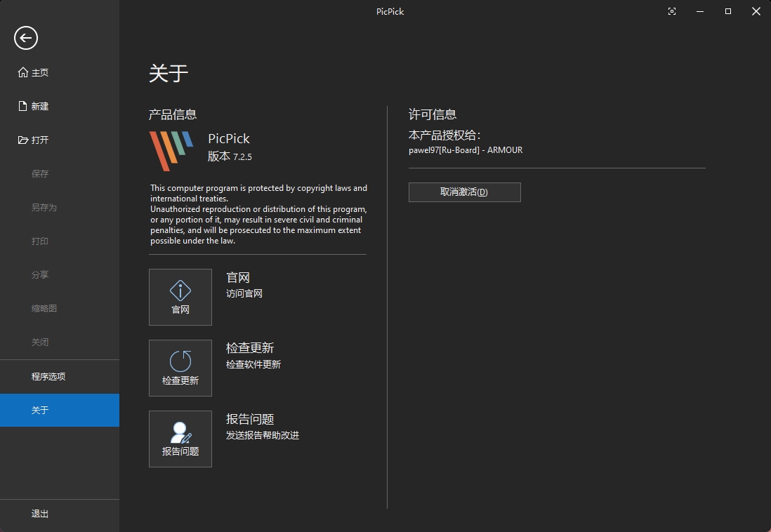Click the PicPick title bar caption
Image resolution: width=771 pixels, height=532 pixels.
pos(390,11)
